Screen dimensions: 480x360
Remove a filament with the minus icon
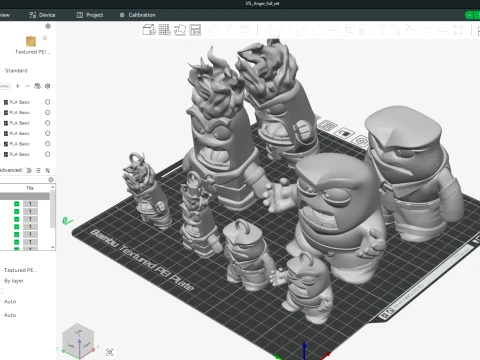pos(27,86)
